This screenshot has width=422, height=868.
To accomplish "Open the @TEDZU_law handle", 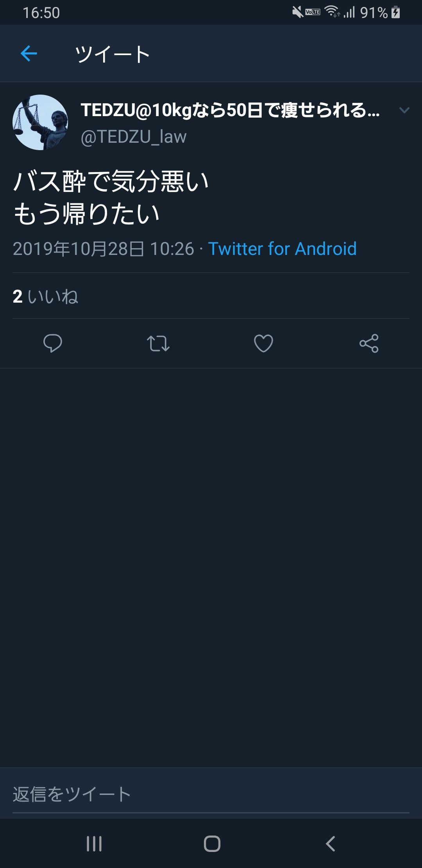I will click(134, 137).
